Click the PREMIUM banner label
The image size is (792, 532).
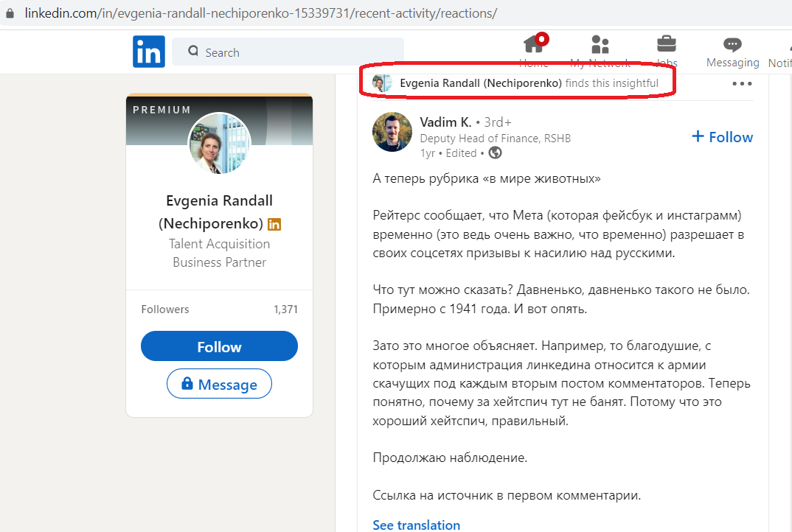click(161, 110)
